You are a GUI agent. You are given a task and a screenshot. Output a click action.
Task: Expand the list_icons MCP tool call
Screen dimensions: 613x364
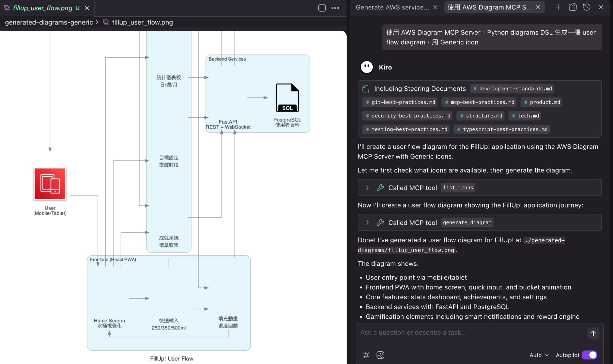(367, 188)
